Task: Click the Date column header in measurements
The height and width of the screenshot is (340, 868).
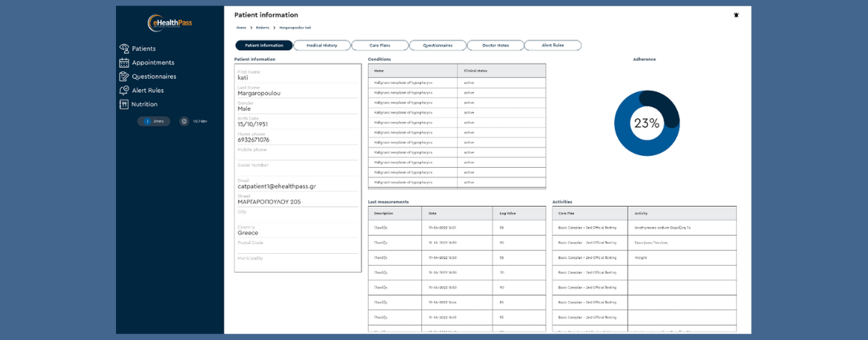Action: [x=456, y=213]
